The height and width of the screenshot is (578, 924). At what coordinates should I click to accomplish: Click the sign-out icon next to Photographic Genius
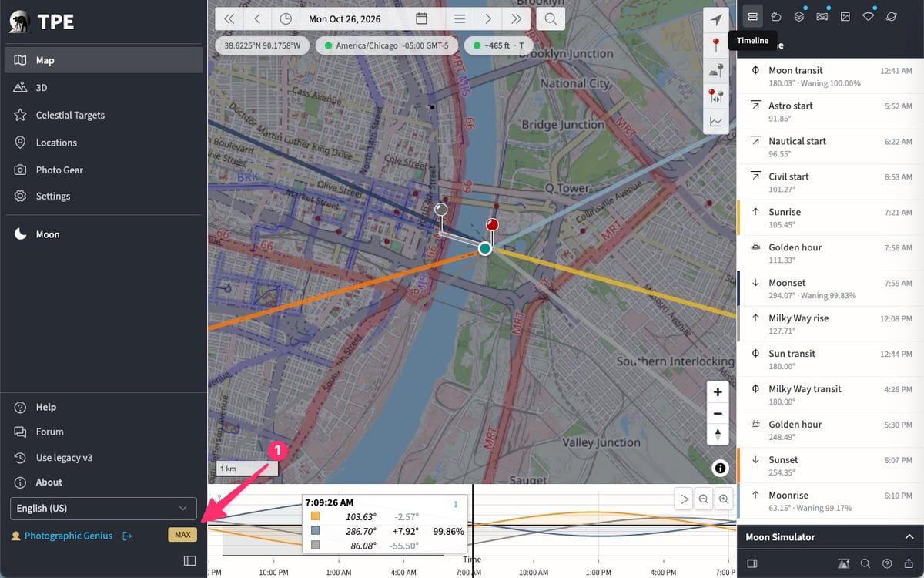point(128,536)
